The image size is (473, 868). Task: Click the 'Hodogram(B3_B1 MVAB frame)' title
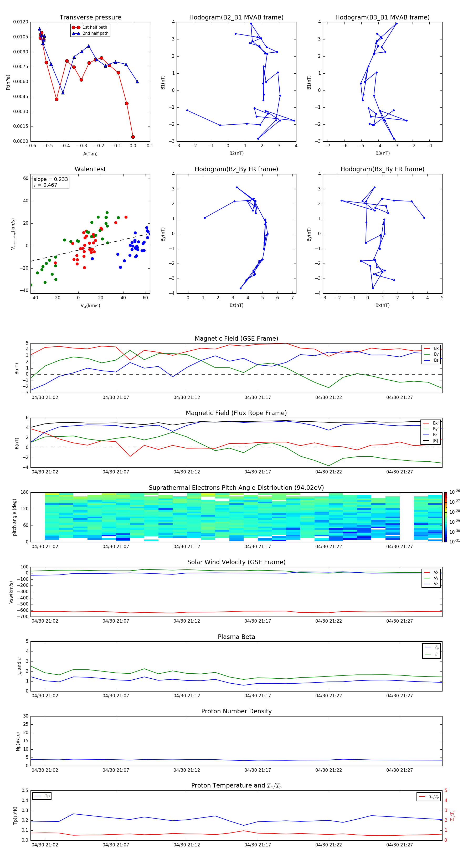[x=382, y=17]
